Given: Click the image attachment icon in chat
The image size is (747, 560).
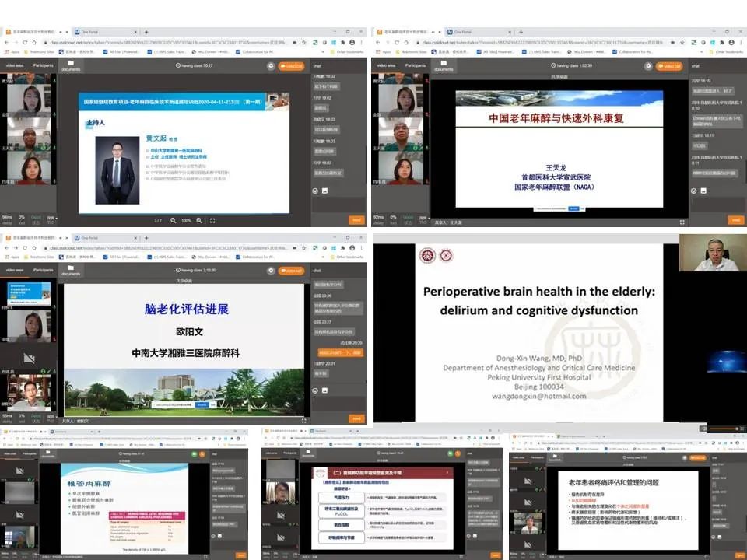Looking at the screenshot, I should [324, 191].
